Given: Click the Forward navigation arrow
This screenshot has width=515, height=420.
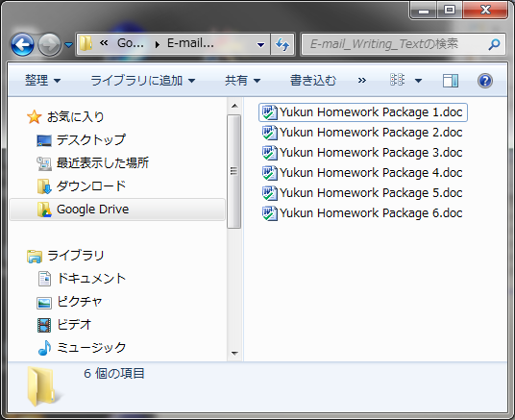Looking at the screenshot, I should pos(49,44).
